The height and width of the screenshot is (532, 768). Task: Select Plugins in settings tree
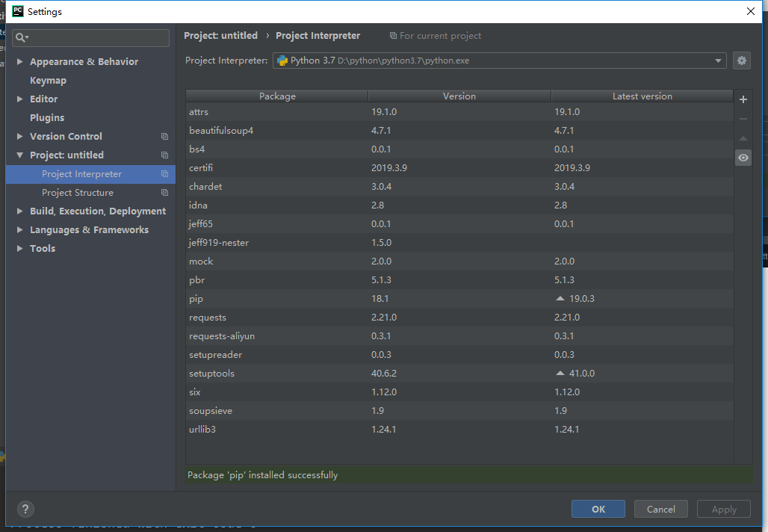pos(47,117)
